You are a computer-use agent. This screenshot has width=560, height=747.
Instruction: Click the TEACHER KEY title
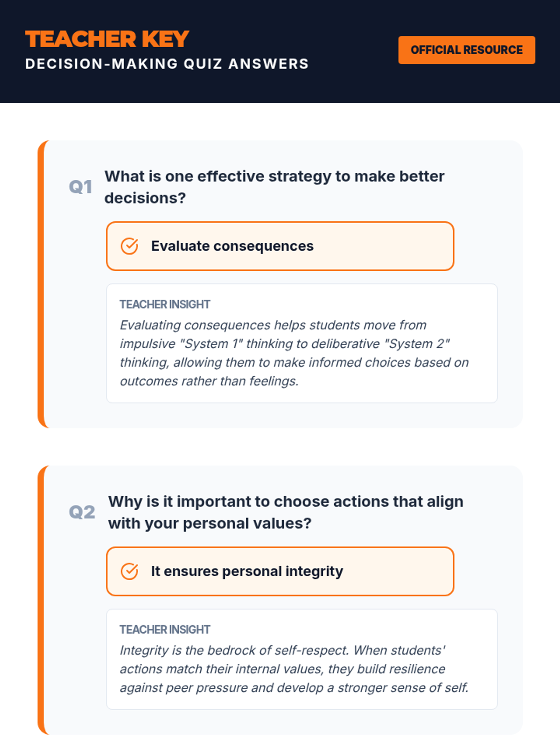(107, 39)
